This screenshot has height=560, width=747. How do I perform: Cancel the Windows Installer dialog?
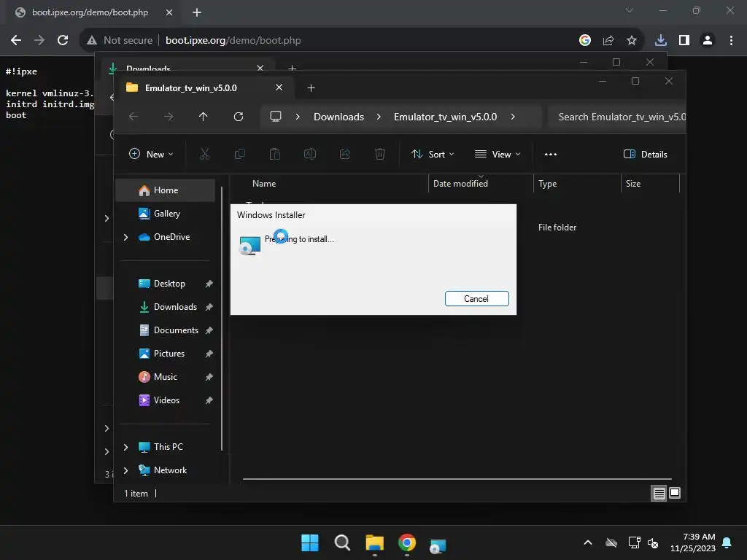[x=476, y=298]
